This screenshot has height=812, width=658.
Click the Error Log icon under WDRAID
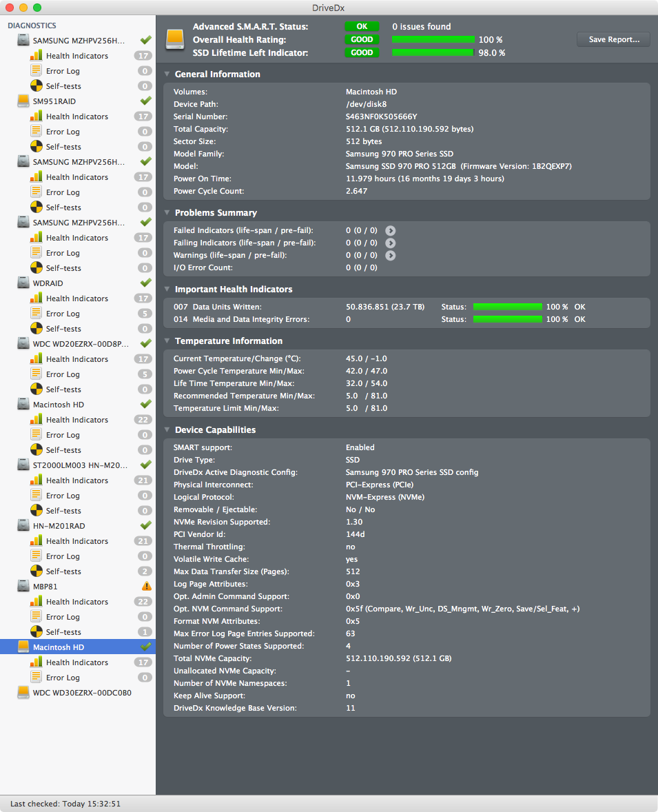[37, 314]
